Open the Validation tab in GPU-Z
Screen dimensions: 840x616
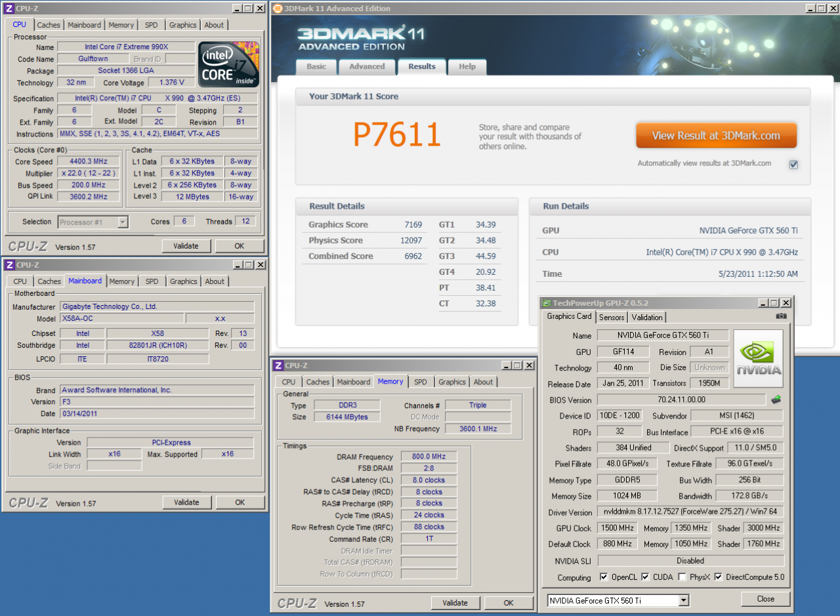coord(647,317)
